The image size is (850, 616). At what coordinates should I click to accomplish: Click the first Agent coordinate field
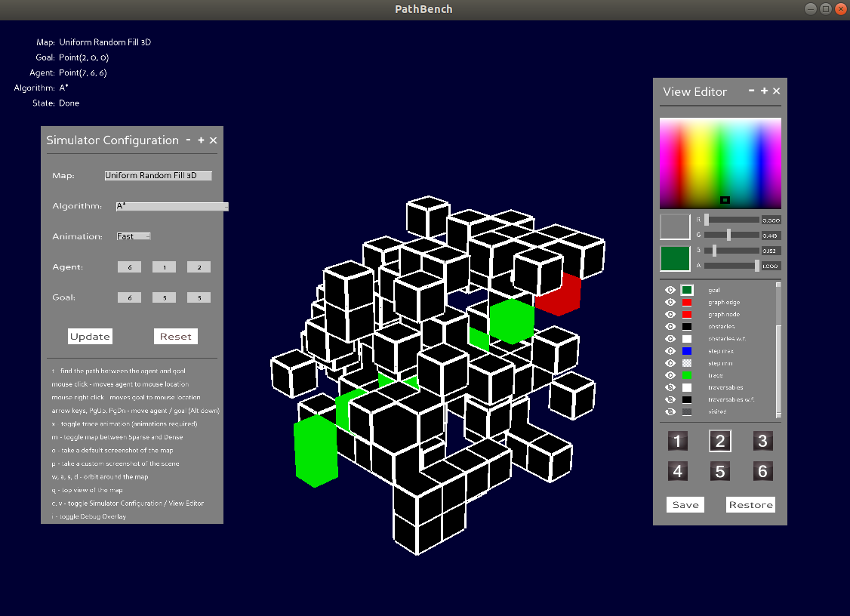129,267
